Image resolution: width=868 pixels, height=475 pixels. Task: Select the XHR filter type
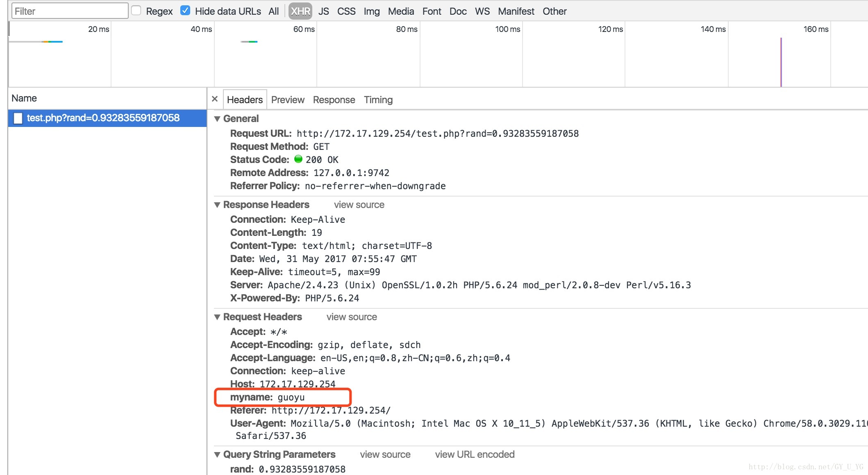coord(300,11)
